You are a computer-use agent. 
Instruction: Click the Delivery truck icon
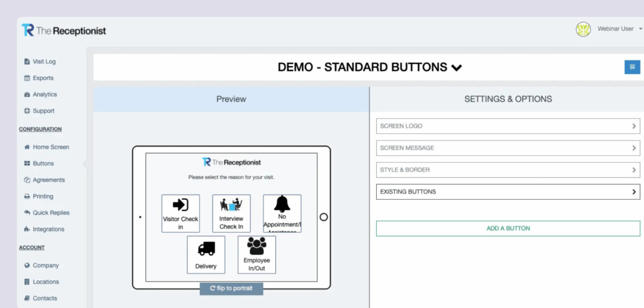(206, 248)
